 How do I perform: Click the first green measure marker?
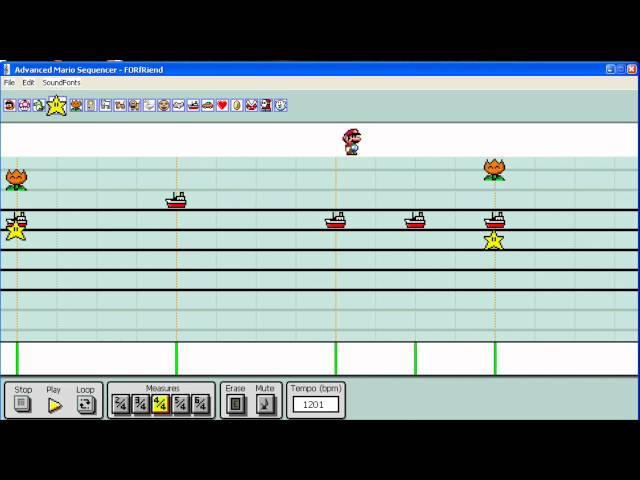click(17, 359)
